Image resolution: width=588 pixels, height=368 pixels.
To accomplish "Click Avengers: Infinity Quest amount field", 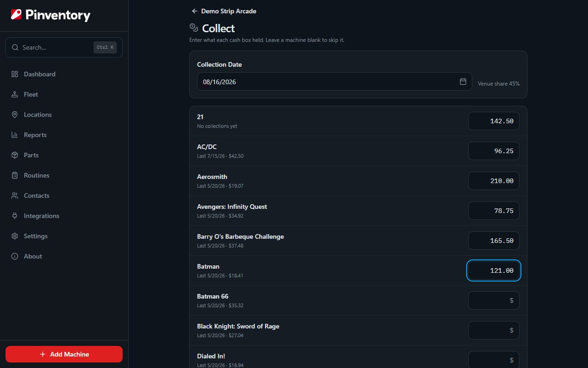I will click(494, 211).
